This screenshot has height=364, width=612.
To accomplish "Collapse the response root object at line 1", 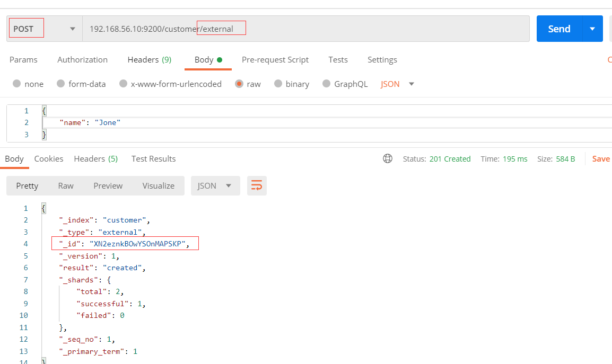I will pos(43,208).
